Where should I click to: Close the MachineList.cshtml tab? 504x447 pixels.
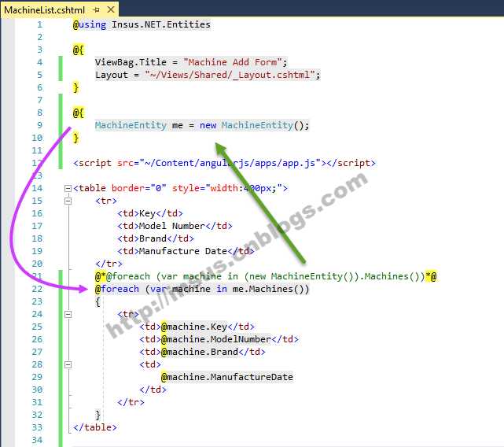(111, 9)
